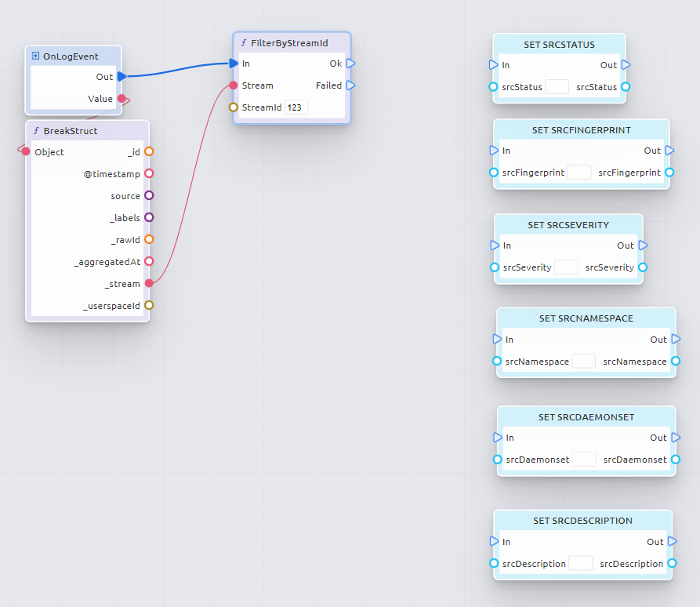Click the Failed output pin on FilterByStreamId
Viewport: 700px width, 607px height.
tap(350, 85)
